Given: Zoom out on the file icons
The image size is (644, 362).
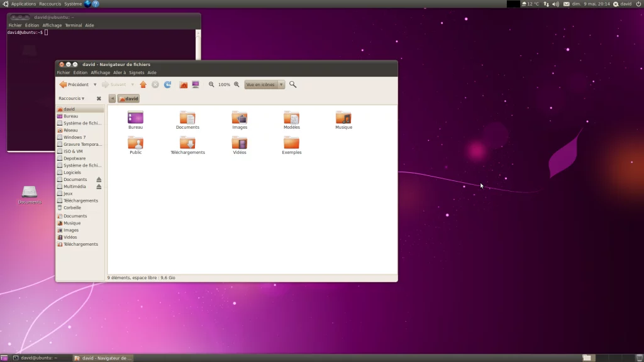Looking at the screenshot, I should click(x=211, y=85).
